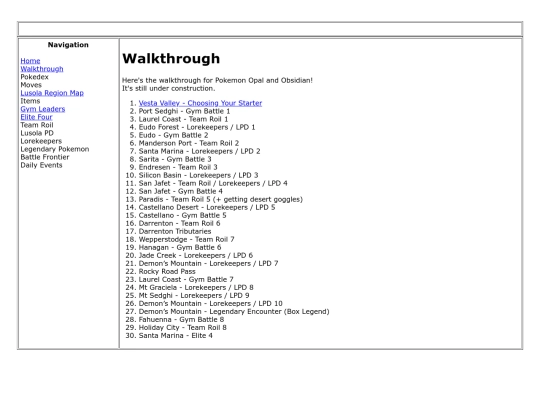Select Mt Sedghi - Lorekeepers / LPD 9

pyautogui.click(x=194, y=295)
